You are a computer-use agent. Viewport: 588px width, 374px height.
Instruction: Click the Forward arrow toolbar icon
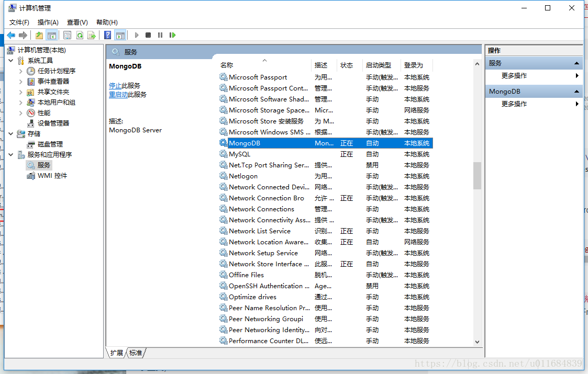tap(23, 35)
